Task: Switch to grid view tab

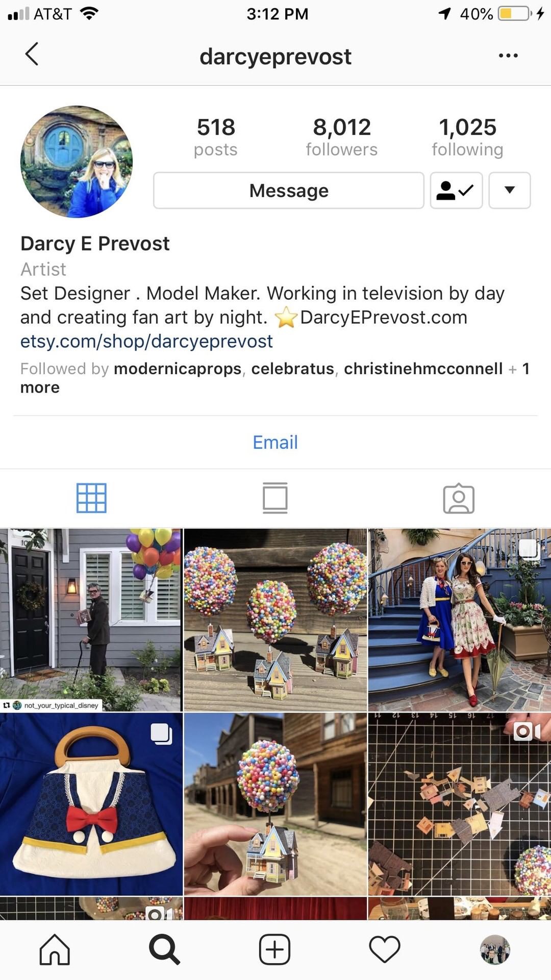Action: pos(91,498)
